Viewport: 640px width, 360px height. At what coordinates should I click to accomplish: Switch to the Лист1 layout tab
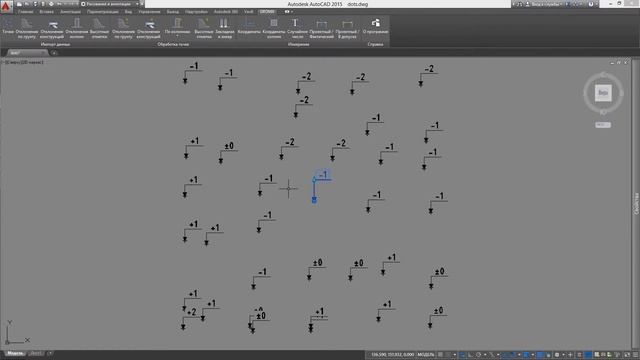(x=36, y=353)
